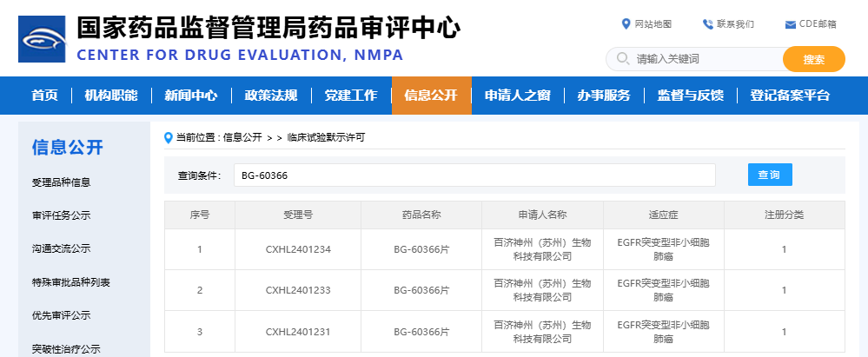
Task: Click the indication in the CXHL2401231 row
Action: [x=664, y=332]
